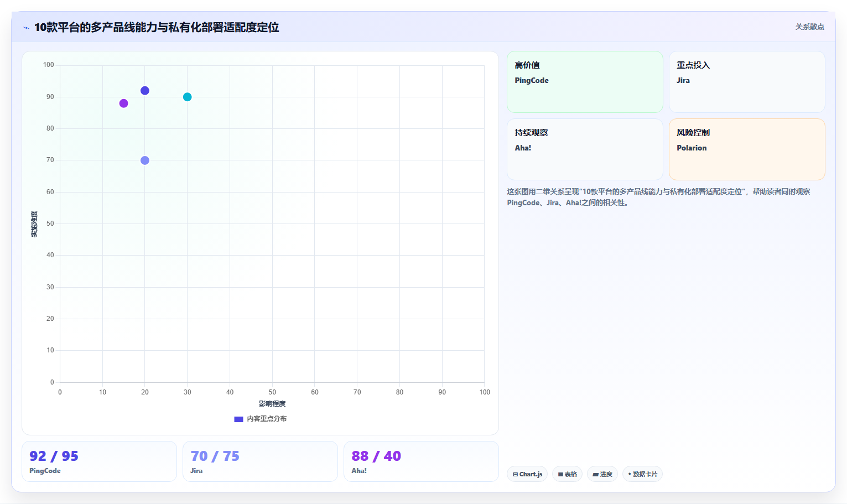Image resolution: width=847 pixels, height=504 pixels.
Task: Select the Chart.js tag chip
Action: (527, 474)
